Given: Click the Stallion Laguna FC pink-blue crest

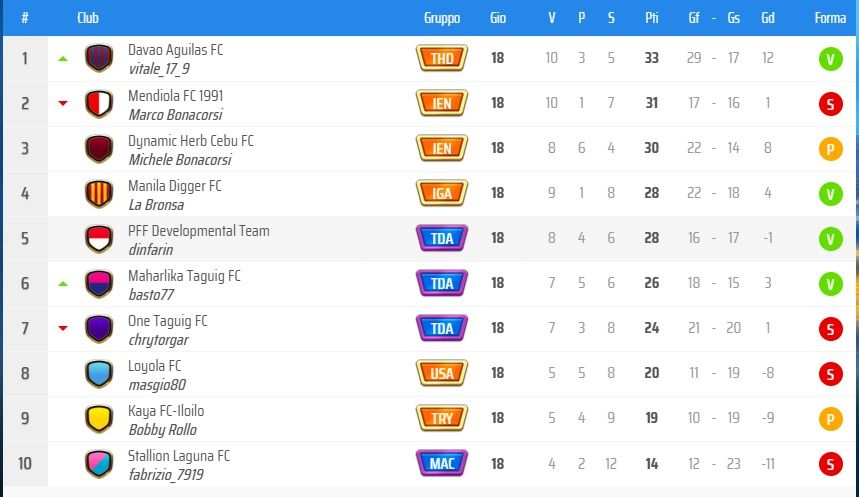Looking at the screenshot, I should point(99,463).
